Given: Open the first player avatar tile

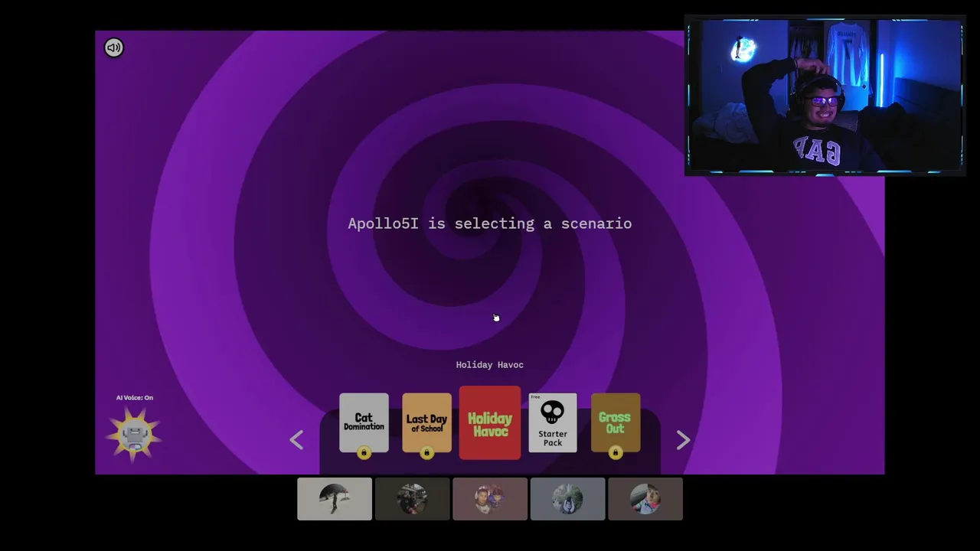Looking at the screenshot, I should (x=335, y=499).
